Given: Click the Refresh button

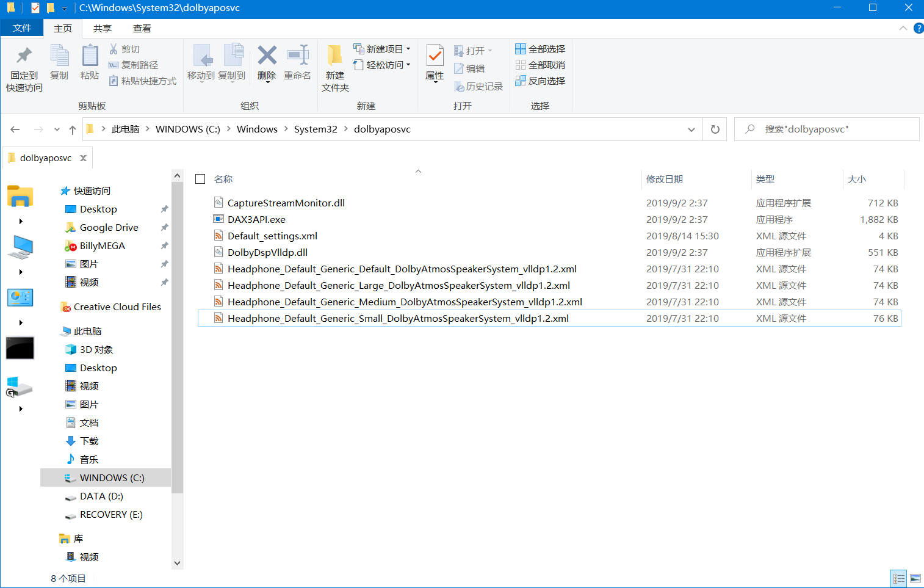Looking at the screenshot, I should pos(715,129).
